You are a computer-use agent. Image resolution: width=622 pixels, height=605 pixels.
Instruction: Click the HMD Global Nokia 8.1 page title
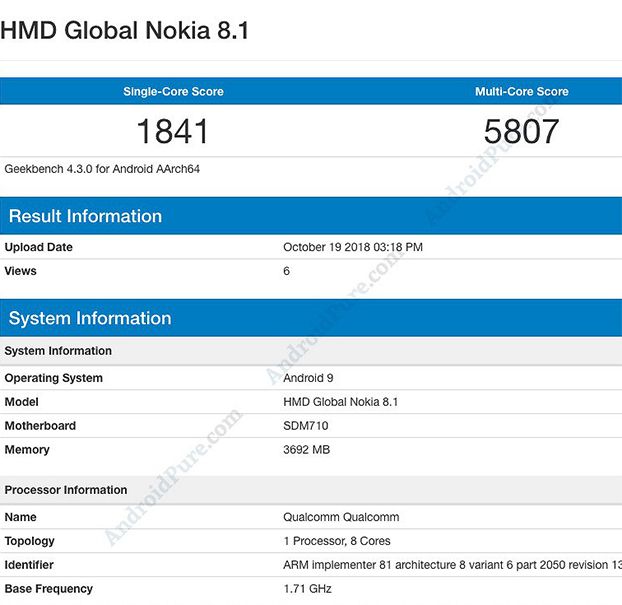point(125,31)
